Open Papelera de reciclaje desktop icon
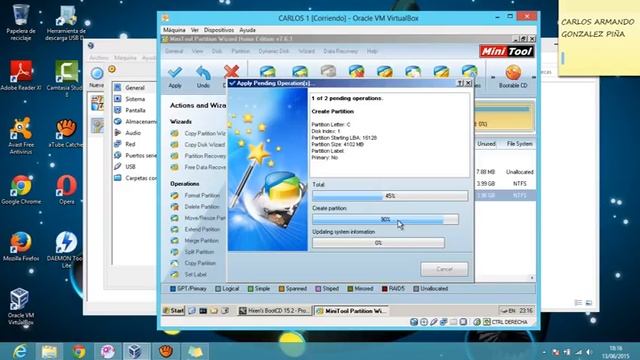The width and height of the screenshot is (640, 360). click(20, 22)
